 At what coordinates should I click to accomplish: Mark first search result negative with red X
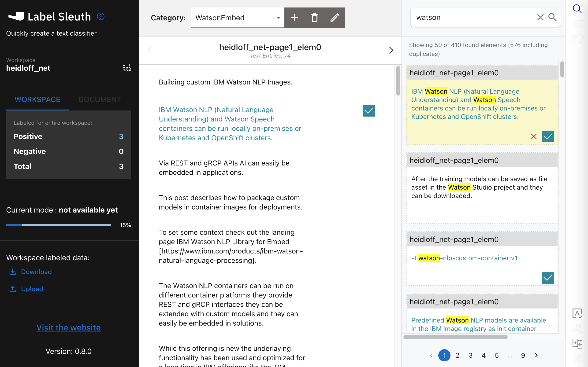(534, 136)
